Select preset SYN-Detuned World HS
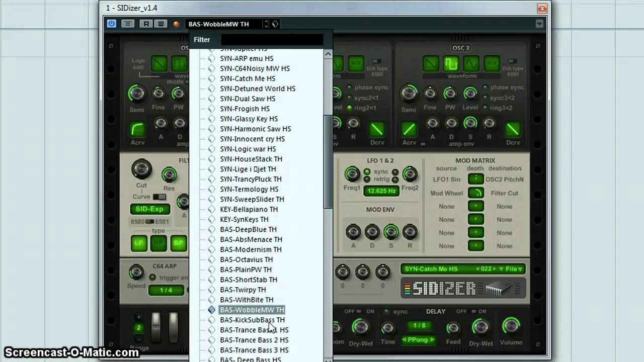 point(258,88)
